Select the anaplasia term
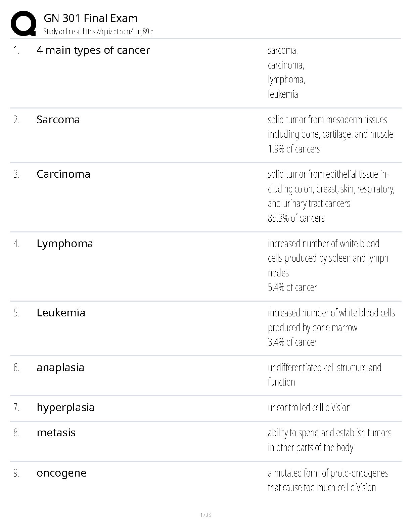The width and height of the screenshot is (411, 532). point(60,367)
